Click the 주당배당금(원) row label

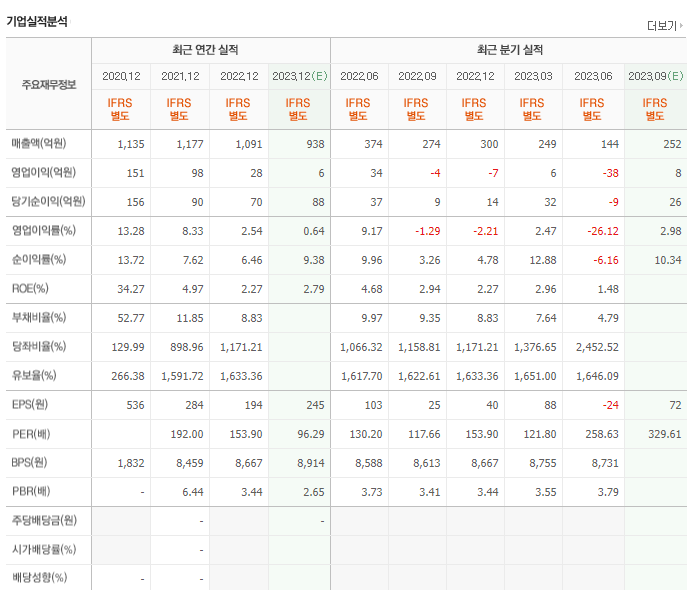click(44, 520)
